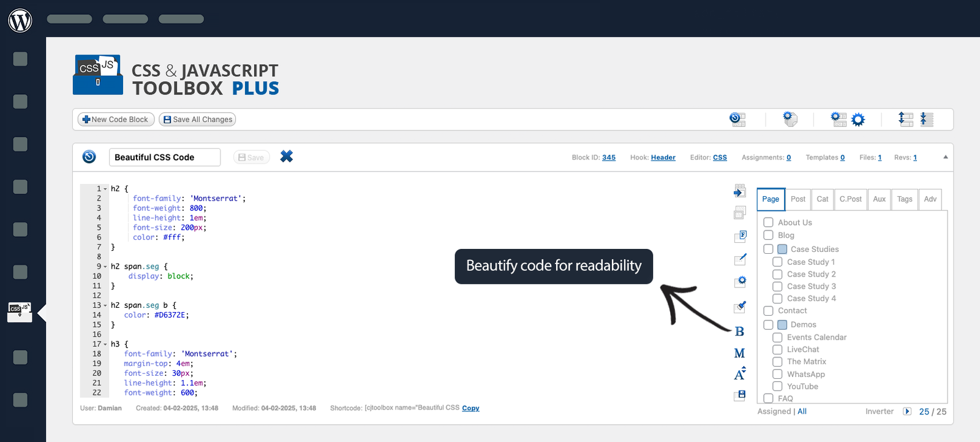Viewport: 980px width, 442px height.
Task: Click the gear-over-pages icon in the top toolbar
Action: 790,119
